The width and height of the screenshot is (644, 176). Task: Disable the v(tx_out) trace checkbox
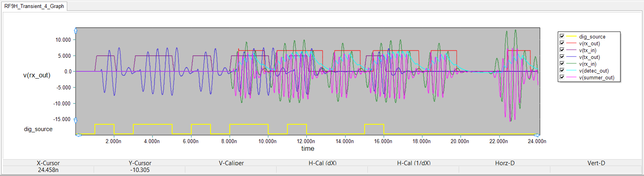pos(562,57)
